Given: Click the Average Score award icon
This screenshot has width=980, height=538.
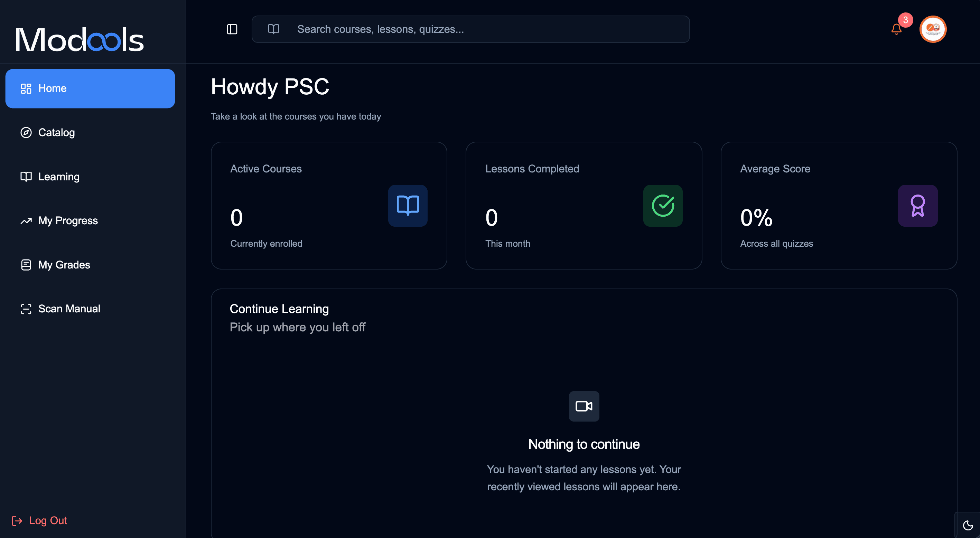Looking at the screenshot, I should pyautogui.click(x=918, y=206).
